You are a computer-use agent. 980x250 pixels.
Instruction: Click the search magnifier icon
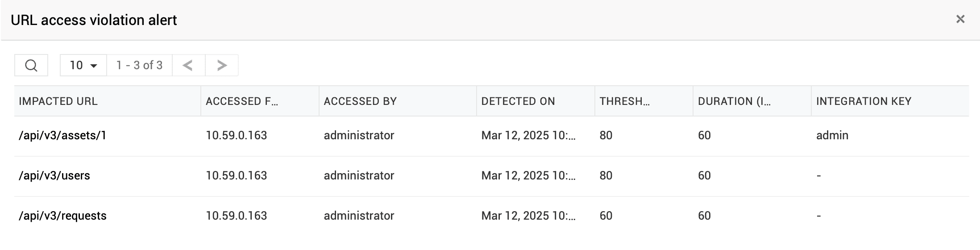pyautogui.click(x=31, y=66)
